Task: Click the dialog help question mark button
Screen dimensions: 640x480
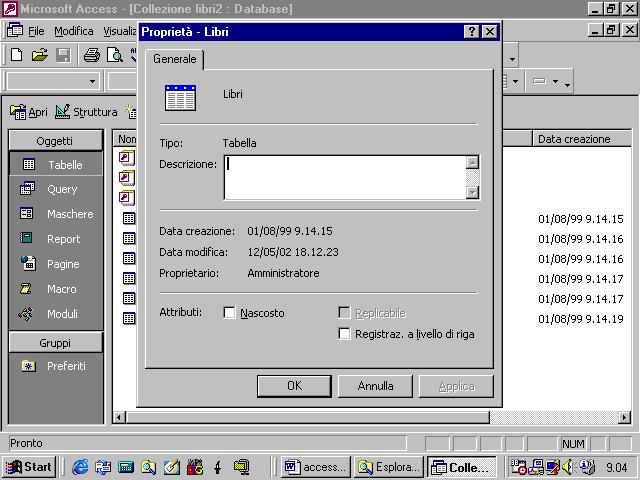Action: tap(471, 31)
